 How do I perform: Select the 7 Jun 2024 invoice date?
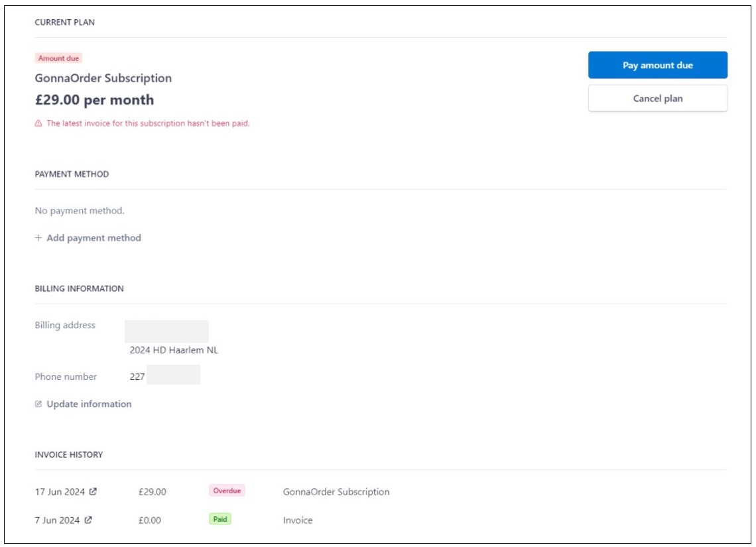coord(57,520)
